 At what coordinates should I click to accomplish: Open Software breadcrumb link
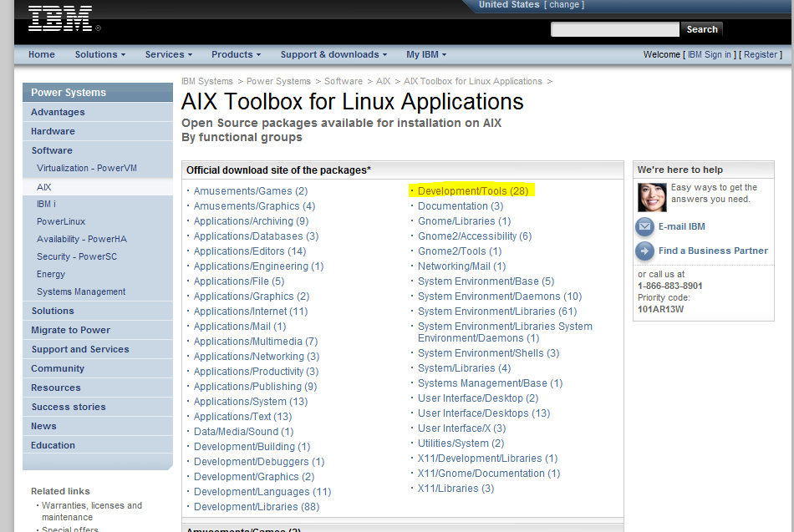pyautogui.click(x=344, y=82)
